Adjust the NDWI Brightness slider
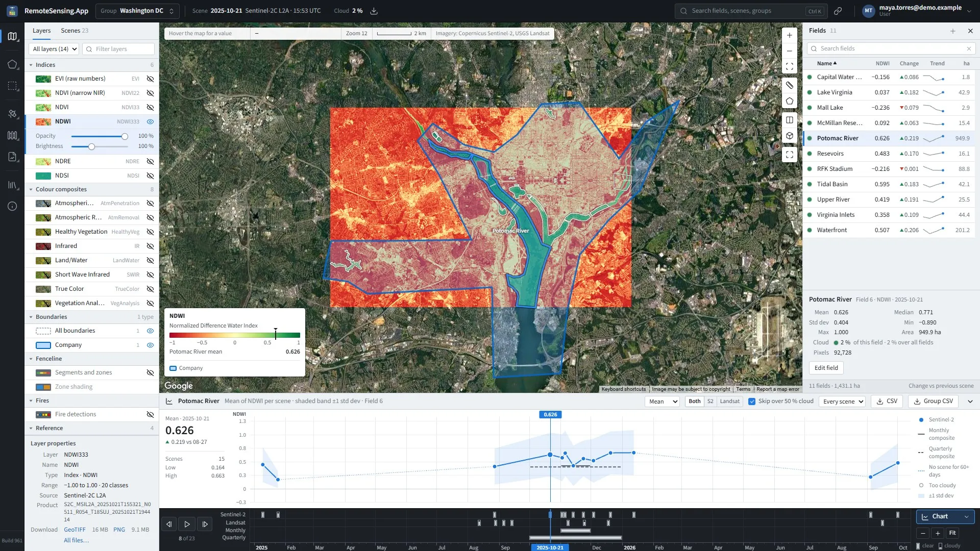The height and width of the screenshot is (551, 980). (100, 146)
